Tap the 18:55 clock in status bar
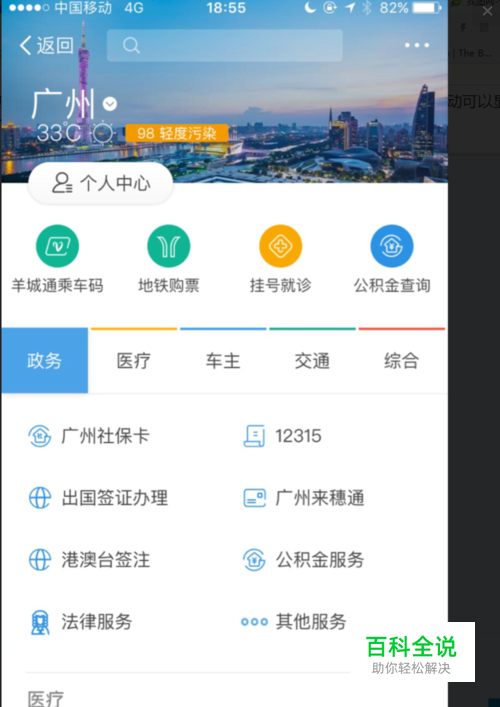The height and width of the screenshot is (707, 500). [x=226, y=8]
